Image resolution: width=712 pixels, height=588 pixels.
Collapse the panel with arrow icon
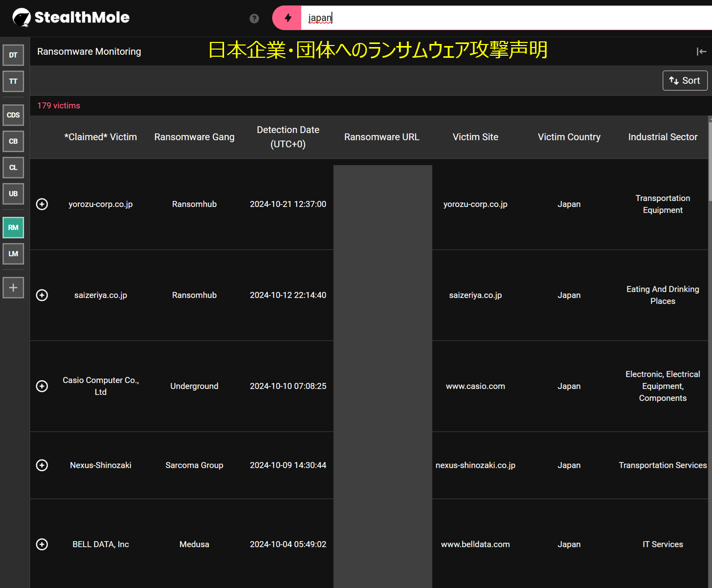[x=701, y=51]
